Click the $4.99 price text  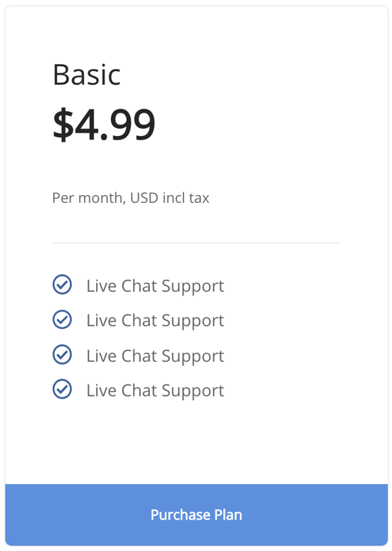point(104,124)
